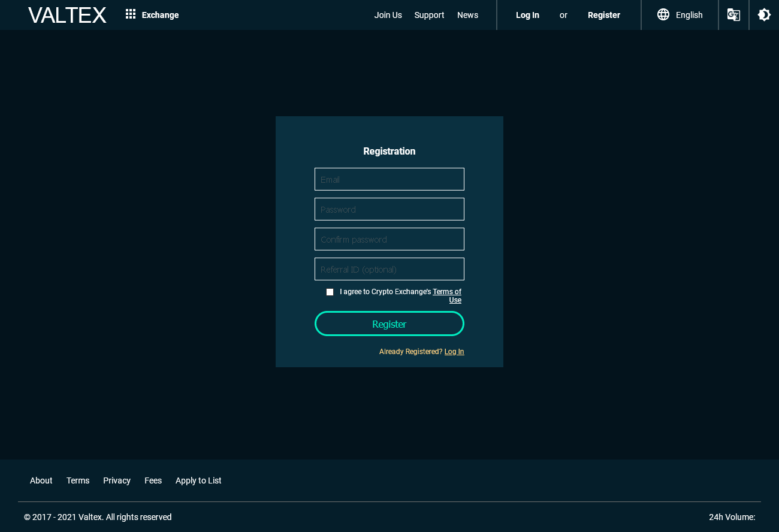Open the English language dropdown
The image size is (779, 532).
click(x=680, y=15)
